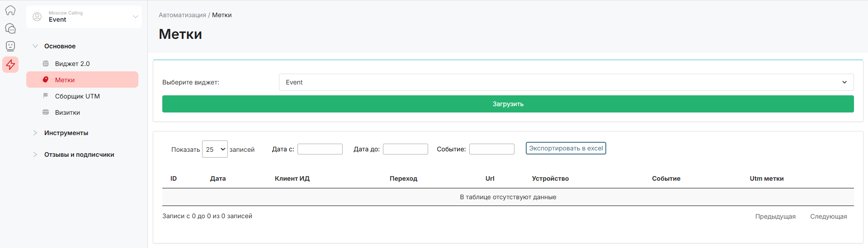Change the records per page selector
The image size is (868, 248).
(215, 149)
